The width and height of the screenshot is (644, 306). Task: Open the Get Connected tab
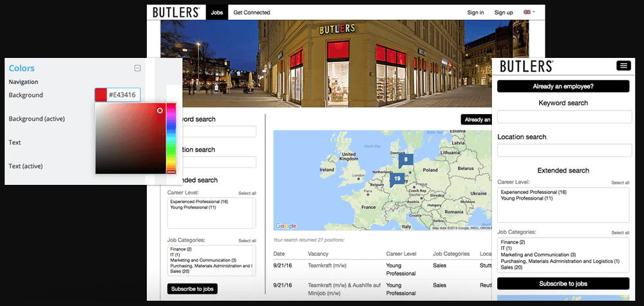tap(252, 12)
